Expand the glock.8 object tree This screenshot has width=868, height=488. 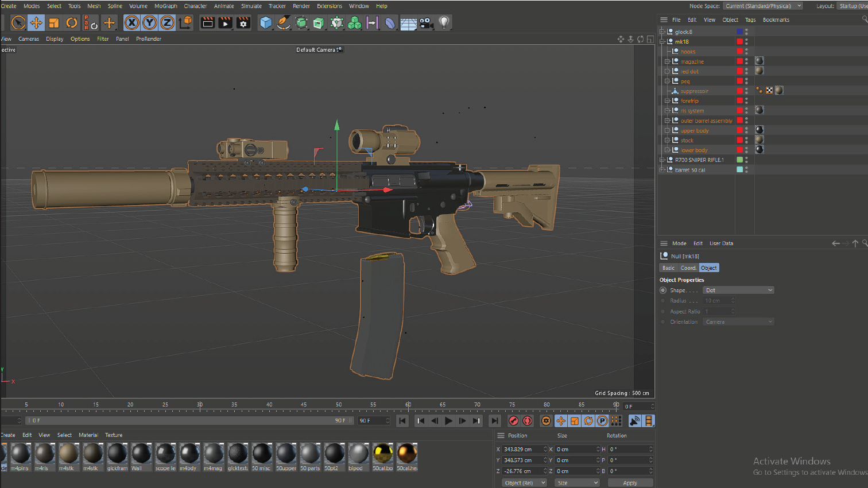pyautogui.click(x=662, y=32)
